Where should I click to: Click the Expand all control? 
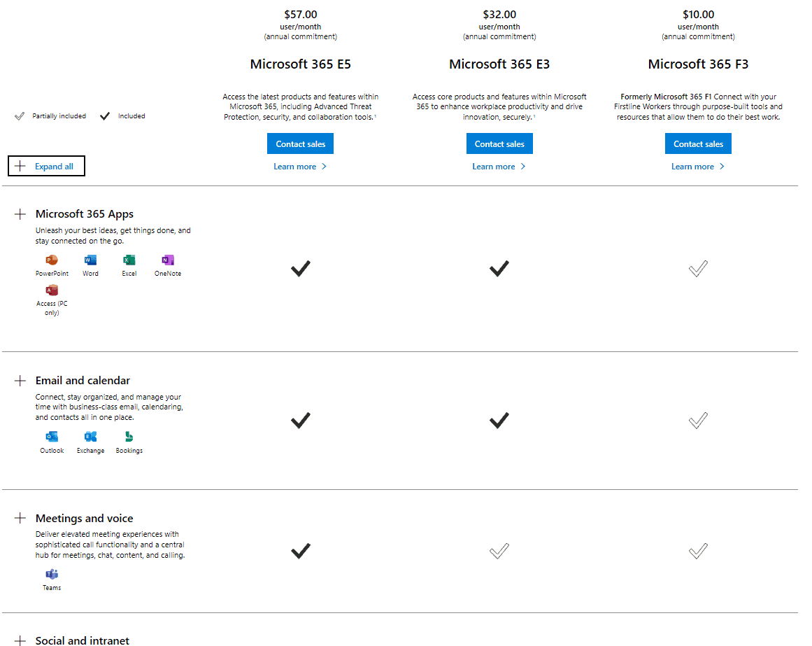coord(46,166)
